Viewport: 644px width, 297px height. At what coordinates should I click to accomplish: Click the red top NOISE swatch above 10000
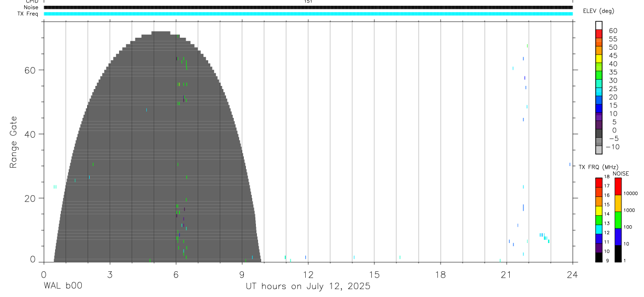[618, 186]
